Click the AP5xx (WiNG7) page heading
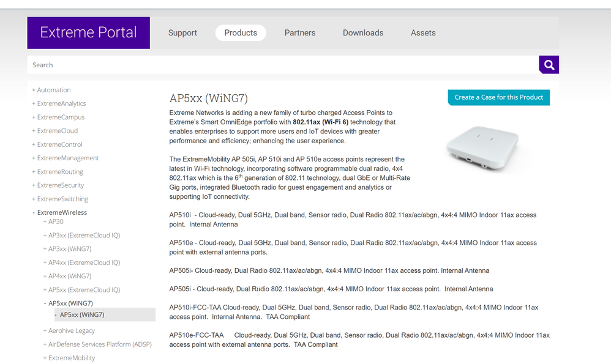The image size is (611, 364). coord(209,98)
